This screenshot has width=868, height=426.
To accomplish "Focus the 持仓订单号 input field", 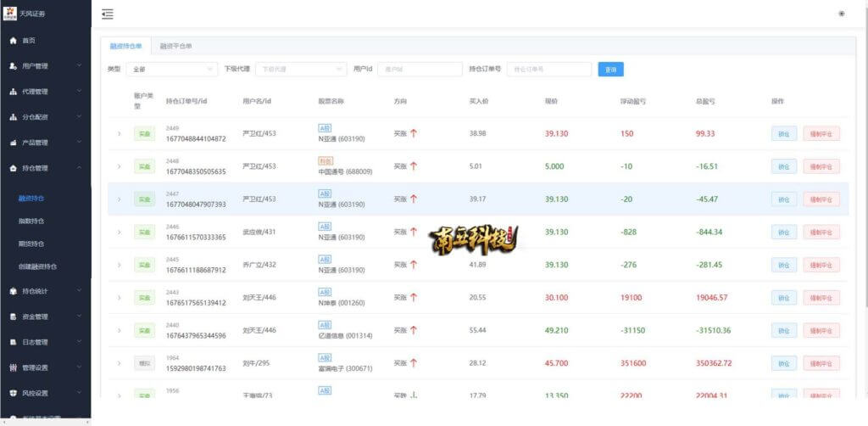I will [x=549, y=70].
